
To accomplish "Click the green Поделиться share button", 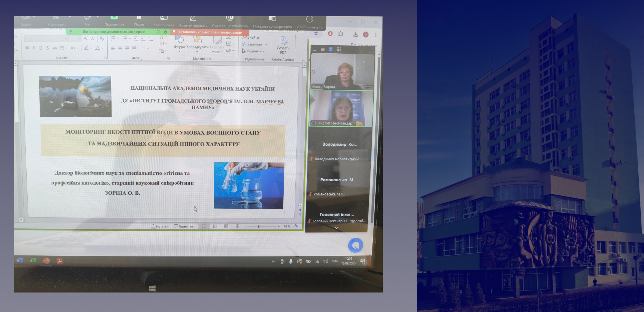I will coord(114,21).
